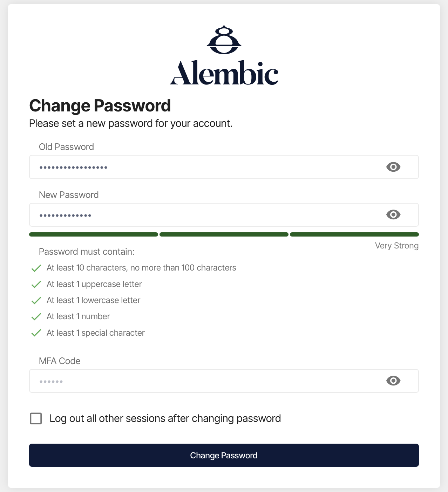Click the last strength bar segment
This screenshot has width=448, height=492.
point(354,234)
